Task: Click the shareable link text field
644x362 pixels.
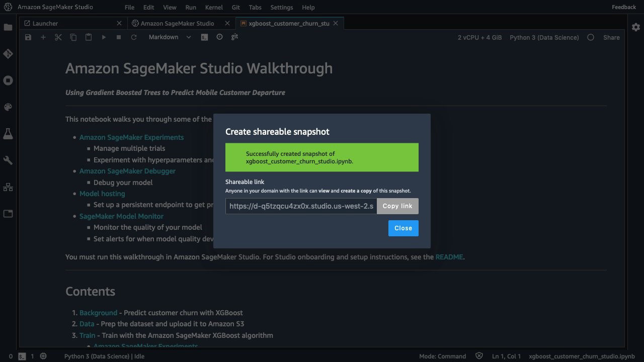Action: pyautogui.click(x=301, y=206)
